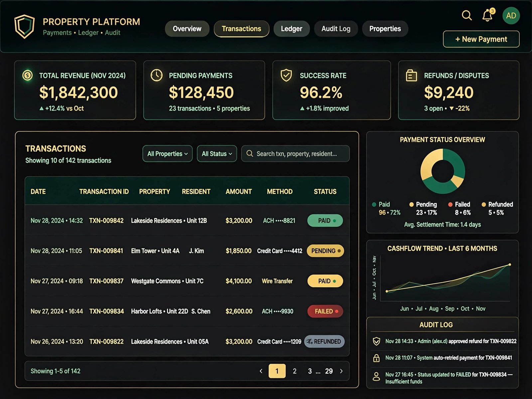Viewport: 532px width, 399px height.
Task: Expand the All Status filter dropdown
Action: (x=217, y=154)
